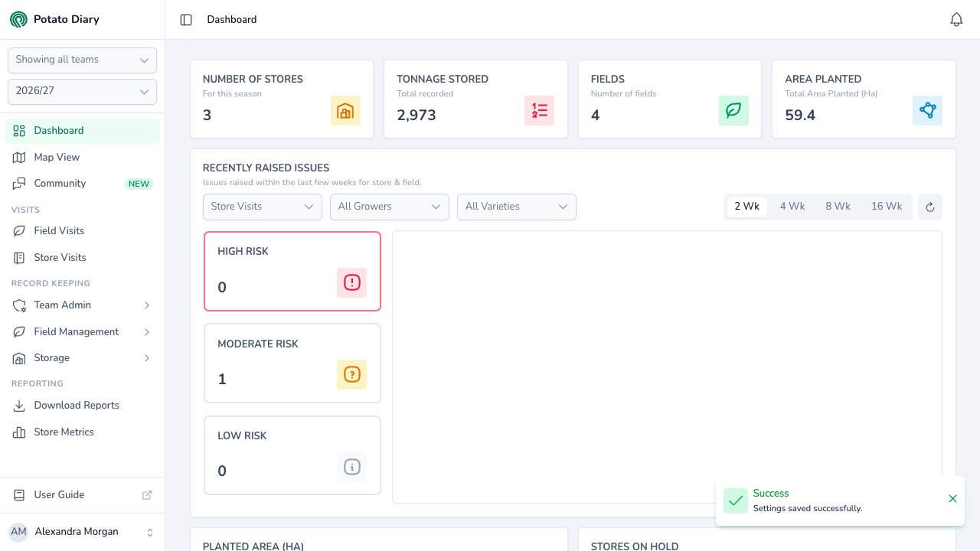The height and width of the screenshot is (551, 980).
Task: Click the Dashboard breadcrumb title
Action: [232, 20]
